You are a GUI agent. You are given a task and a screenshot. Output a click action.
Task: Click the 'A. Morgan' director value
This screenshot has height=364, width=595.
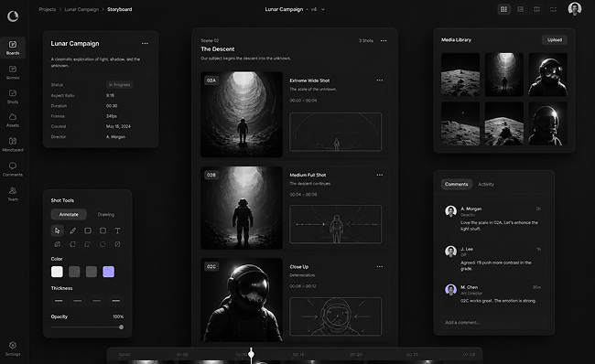[x=115, y=137]
